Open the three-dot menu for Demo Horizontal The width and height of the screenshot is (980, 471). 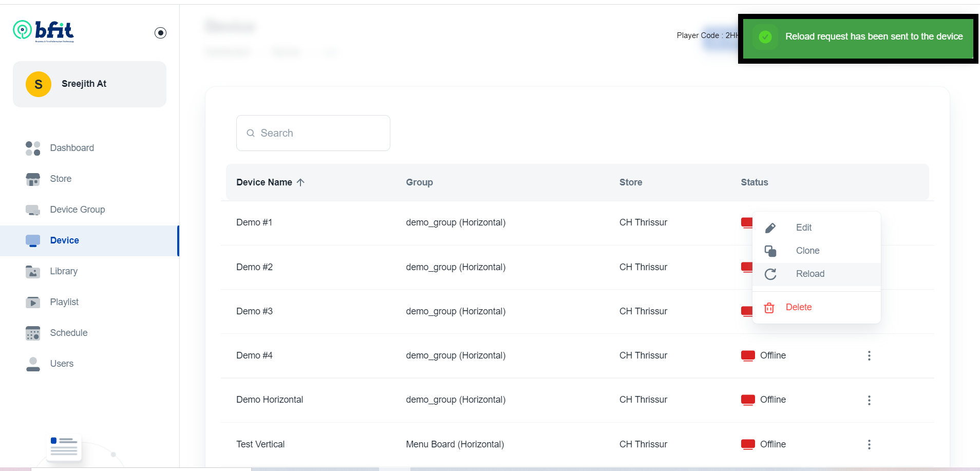coord(869,400)
